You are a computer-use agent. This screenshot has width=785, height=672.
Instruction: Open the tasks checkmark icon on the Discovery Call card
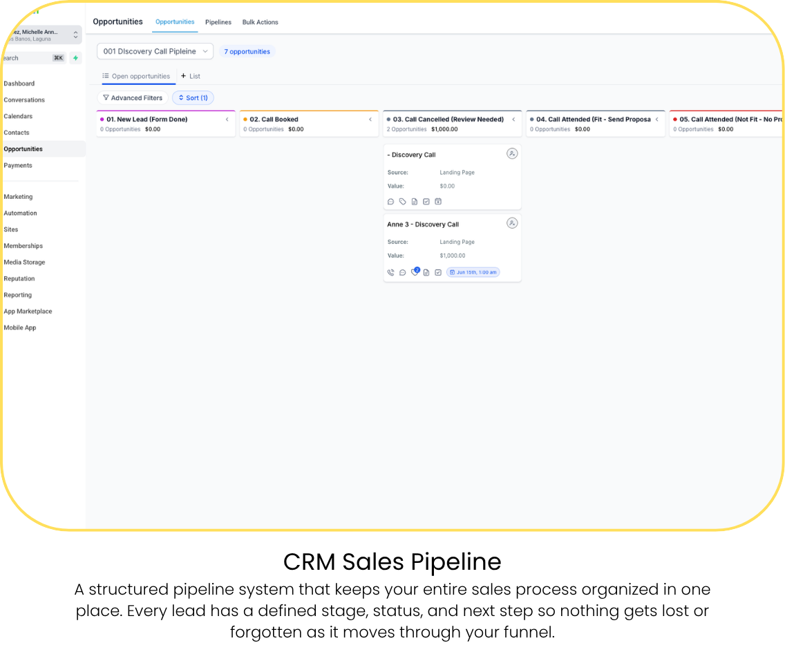click(x=426, y=202)
